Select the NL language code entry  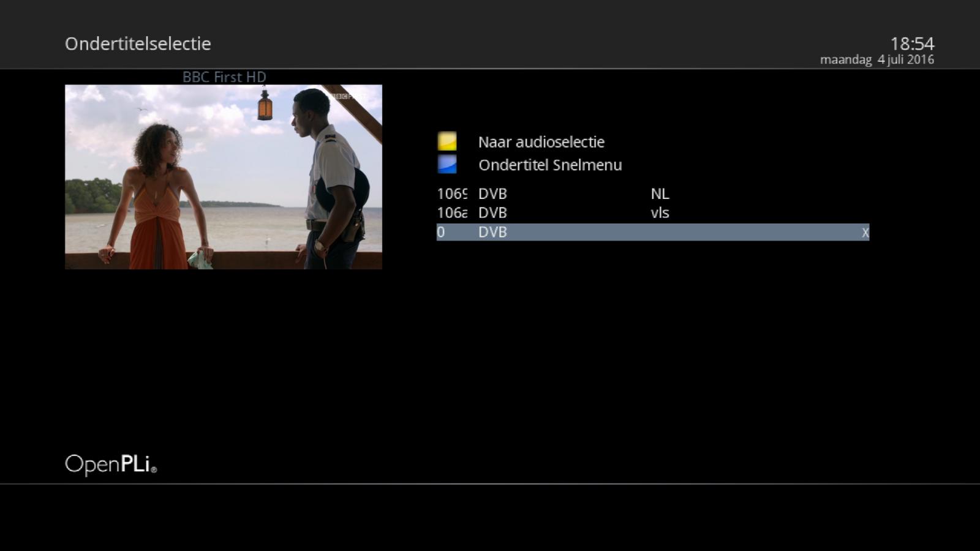point(660,194)
